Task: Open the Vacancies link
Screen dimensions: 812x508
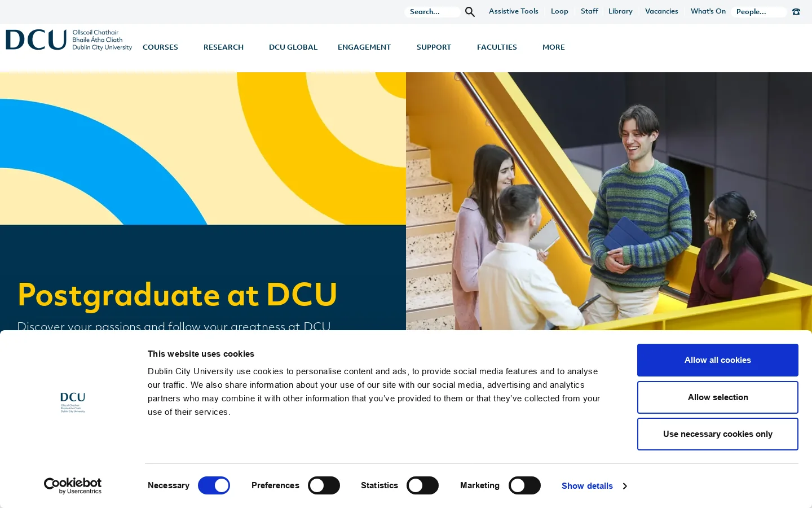Action: point(661,11)
